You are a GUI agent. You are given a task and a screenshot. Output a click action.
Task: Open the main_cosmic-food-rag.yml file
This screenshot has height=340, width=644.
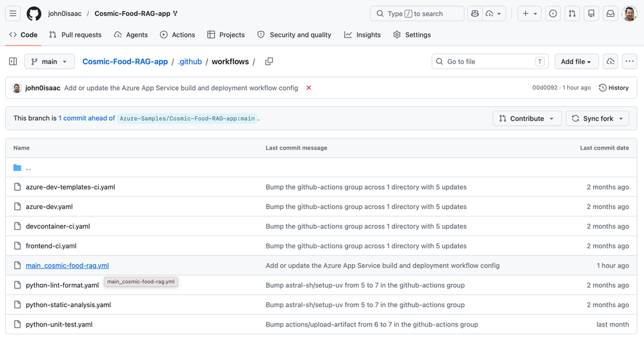67,265
